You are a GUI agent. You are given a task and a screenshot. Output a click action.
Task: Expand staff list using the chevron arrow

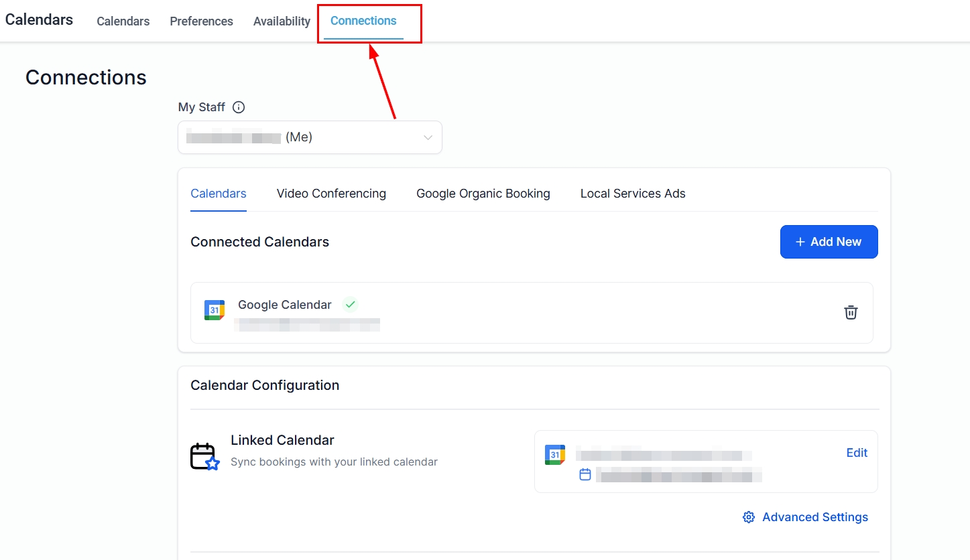[428, 137]
